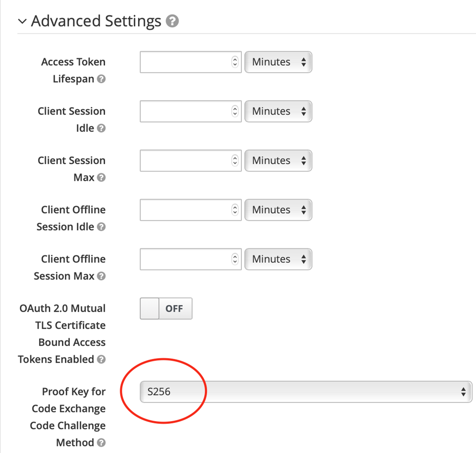Open Client Offline Session Idle unit dropdown
Image resolution: width=476 pixels, height=453 pixels.
tap(278, 210)
